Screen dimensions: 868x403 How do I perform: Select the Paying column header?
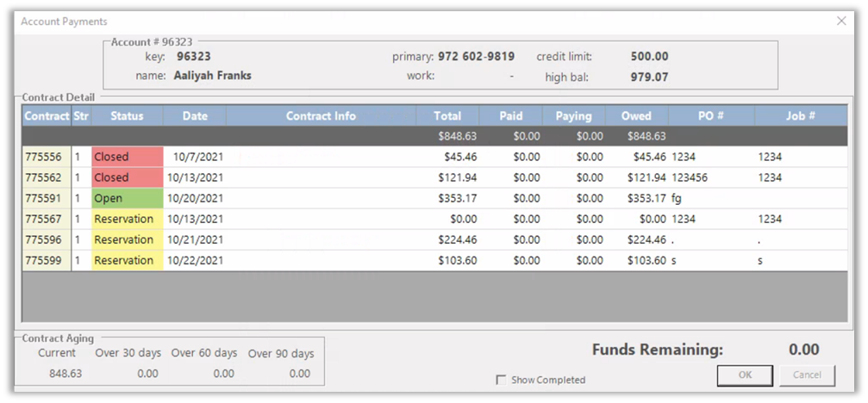coord(573,116)
